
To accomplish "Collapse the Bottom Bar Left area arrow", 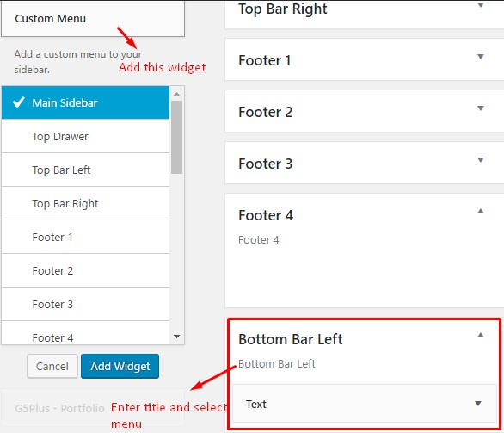I will pyautogui.click(x=481, y=335).
